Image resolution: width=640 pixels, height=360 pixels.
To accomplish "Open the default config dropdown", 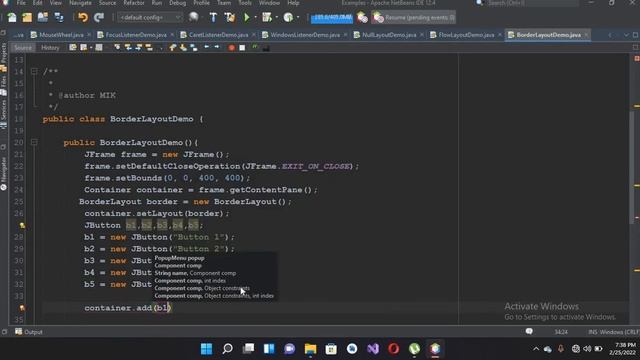I will [x=149, y=18].
